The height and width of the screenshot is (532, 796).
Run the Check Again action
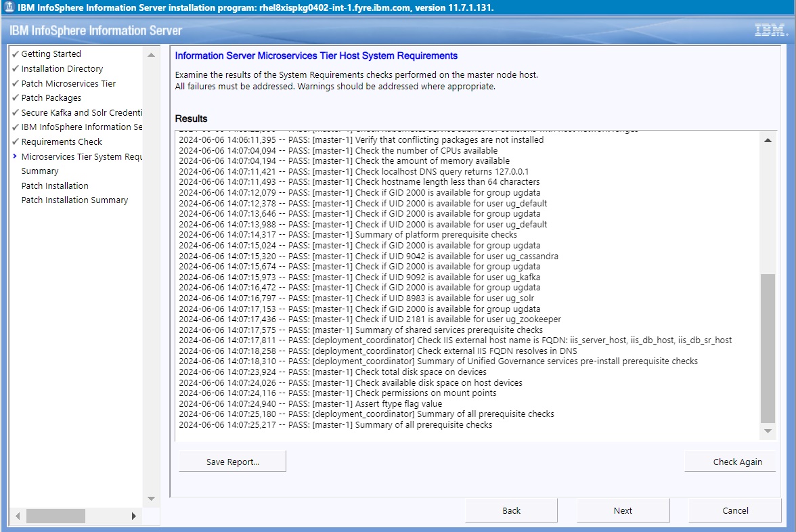coord(730,461)
